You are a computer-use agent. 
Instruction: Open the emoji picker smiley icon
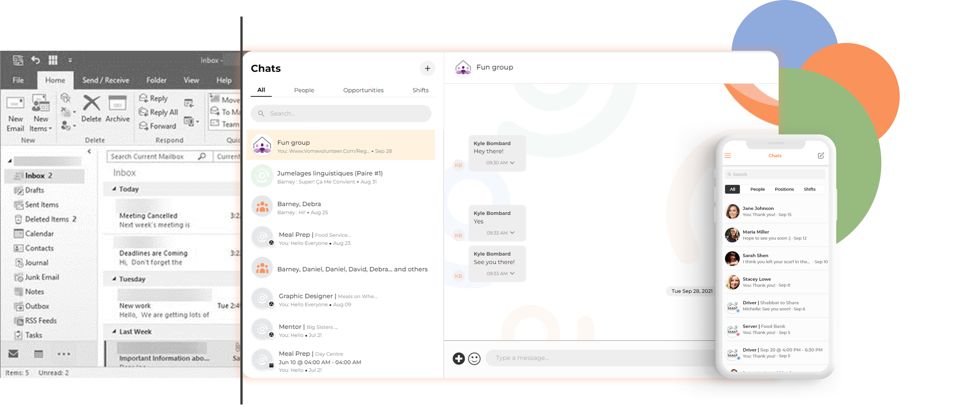tap(474, 358)
